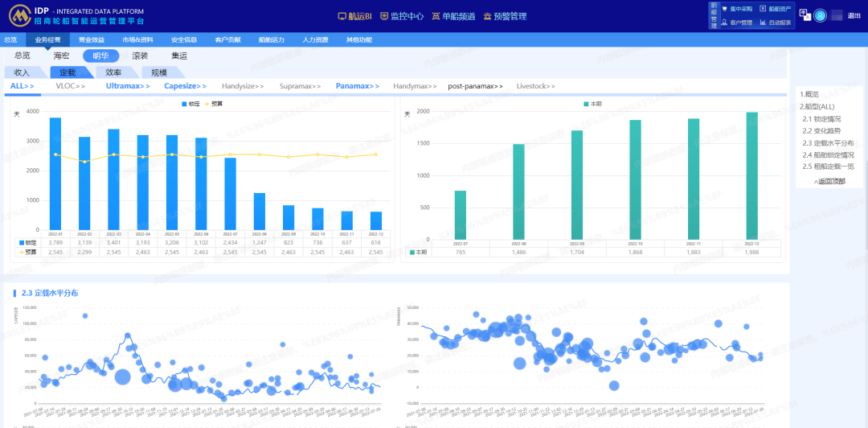868x428 pixels.
Task: Select the Capesize>> ship type filter
Action: click(186, 86)
